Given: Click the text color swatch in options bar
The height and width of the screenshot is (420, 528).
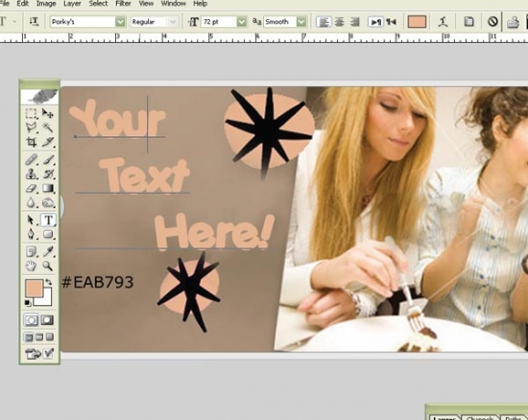Looking at the screenshot, I should pos(417,22).
